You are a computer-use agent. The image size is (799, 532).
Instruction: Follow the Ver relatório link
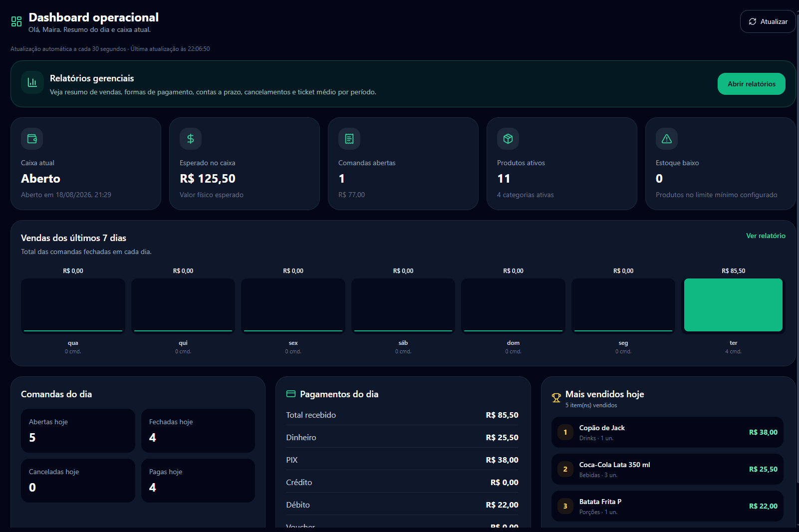point(766,236)
